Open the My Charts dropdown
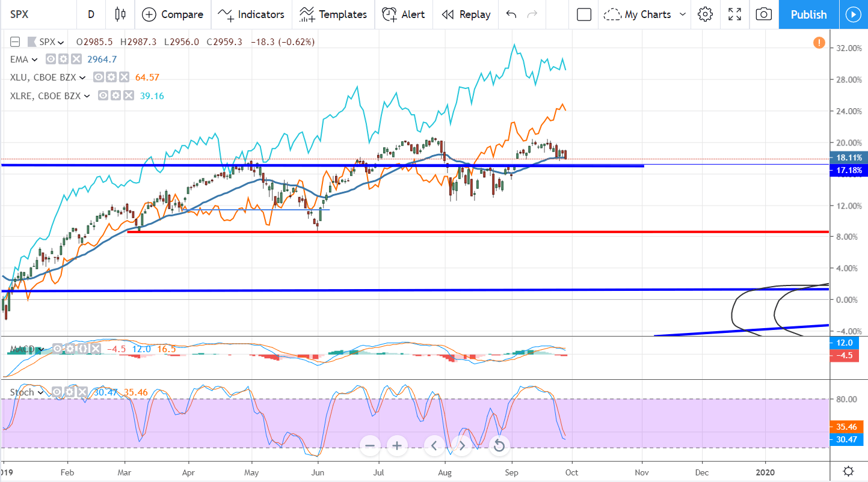Image resolution: width=868 pixels, height=482 pixels. [645, 14]
